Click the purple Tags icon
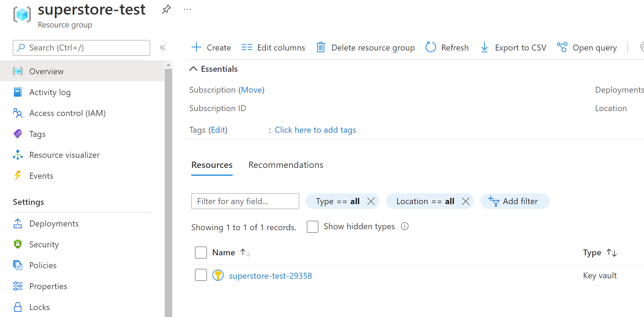The height and width of the screenshot is (317, 644). tap(18, 134)
